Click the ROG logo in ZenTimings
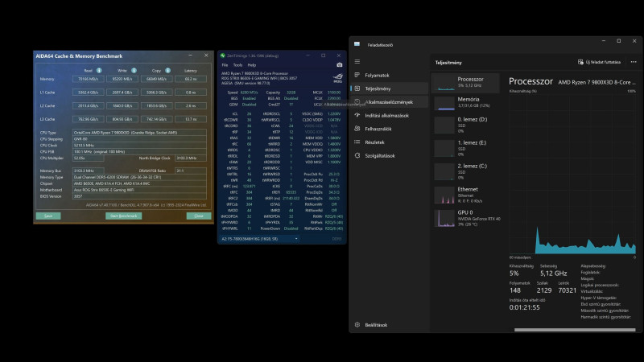 (337, 78)
